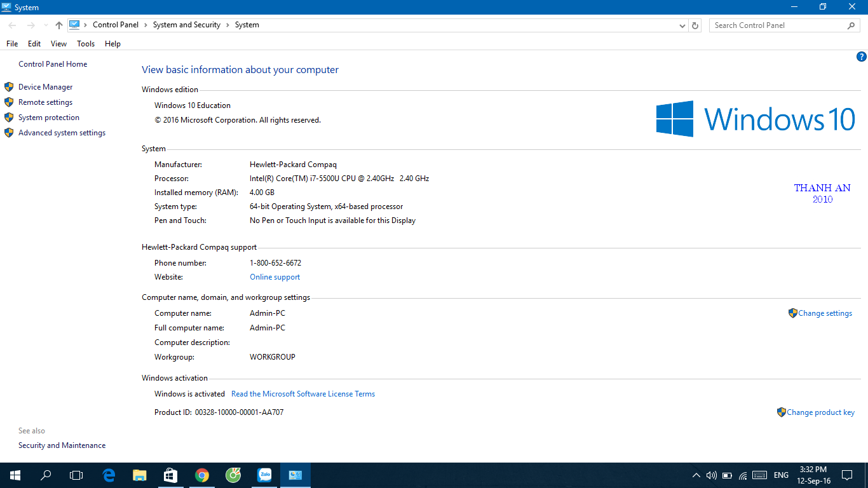Open the clock showing 3:32 PM

click(813, 475)
